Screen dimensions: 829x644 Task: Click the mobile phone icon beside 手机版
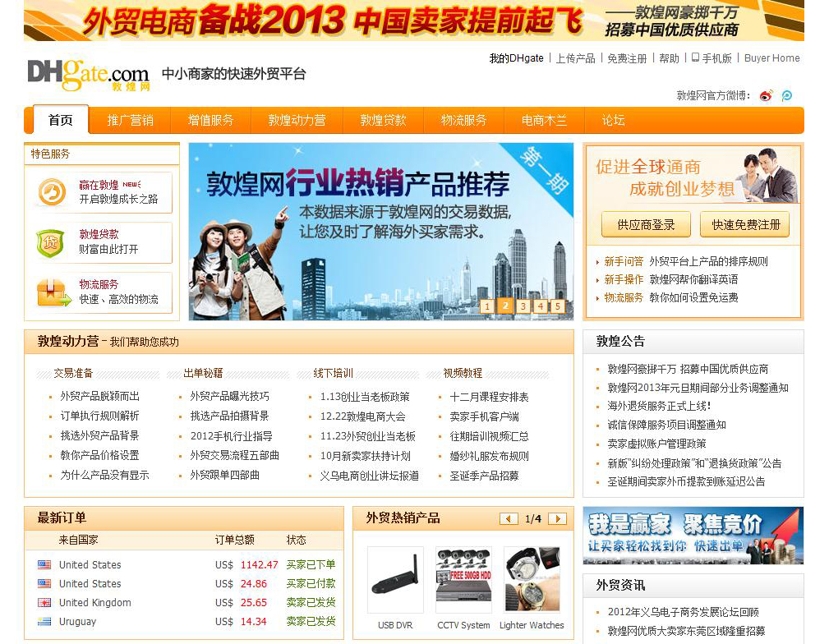point(695,57)
